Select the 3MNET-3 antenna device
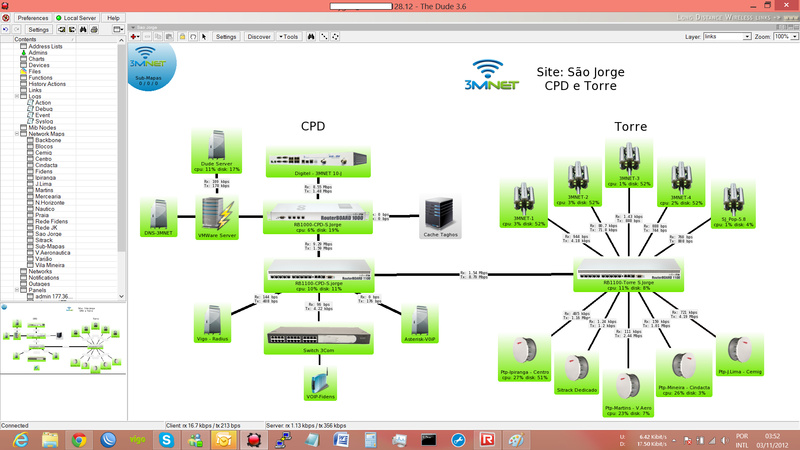800x450 pixels. 629,164
